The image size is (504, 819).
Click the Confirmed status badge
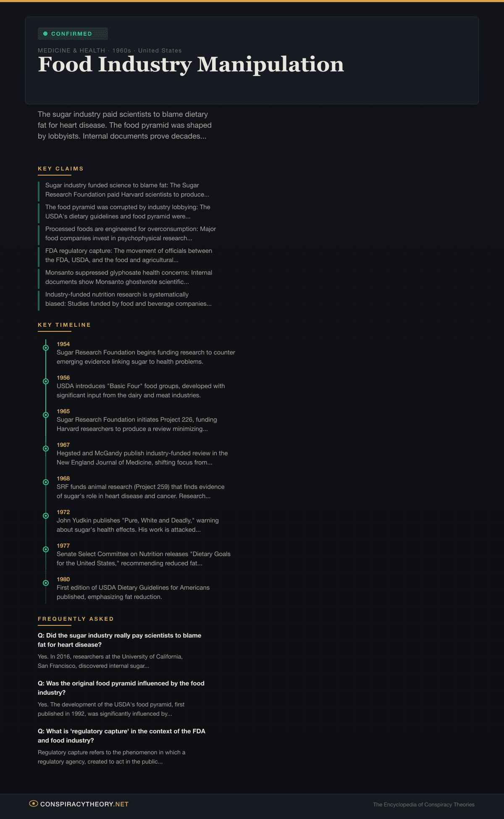click(73, 34)
